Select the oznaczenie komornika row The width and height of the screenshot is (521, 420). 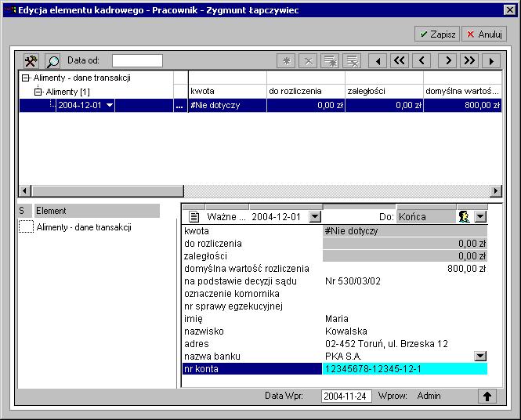coord(335,294)
